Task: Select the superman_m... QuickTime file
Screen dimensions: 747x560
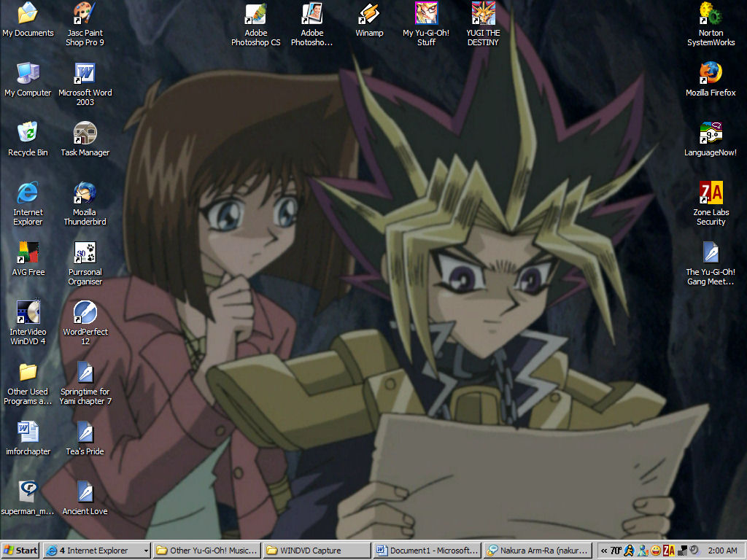Action: point(28,499)
